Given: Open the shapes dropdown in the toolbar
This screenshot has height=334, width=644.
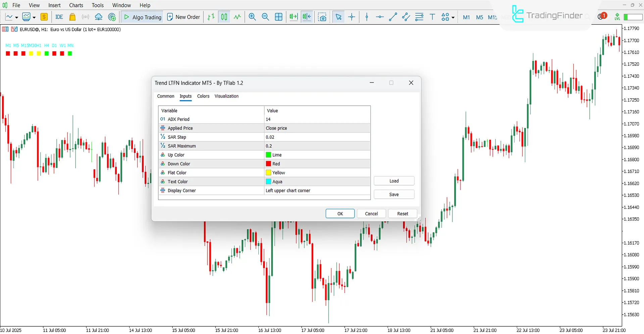Looking at the screenshot, I should pyautogui.click(x=452, y=17).
